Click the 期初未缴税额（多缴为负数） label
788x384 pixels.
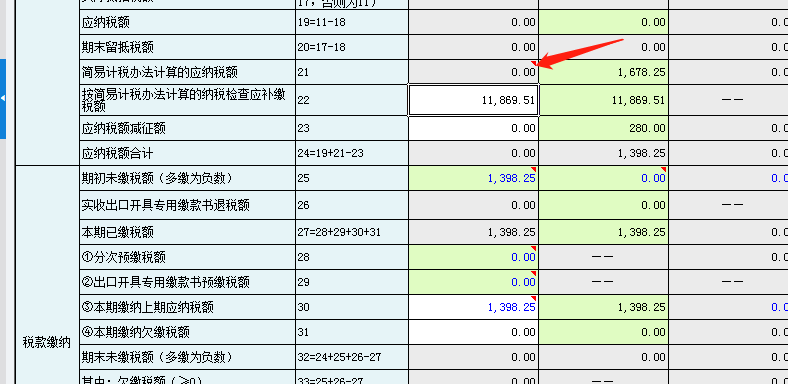pos(157,178)
